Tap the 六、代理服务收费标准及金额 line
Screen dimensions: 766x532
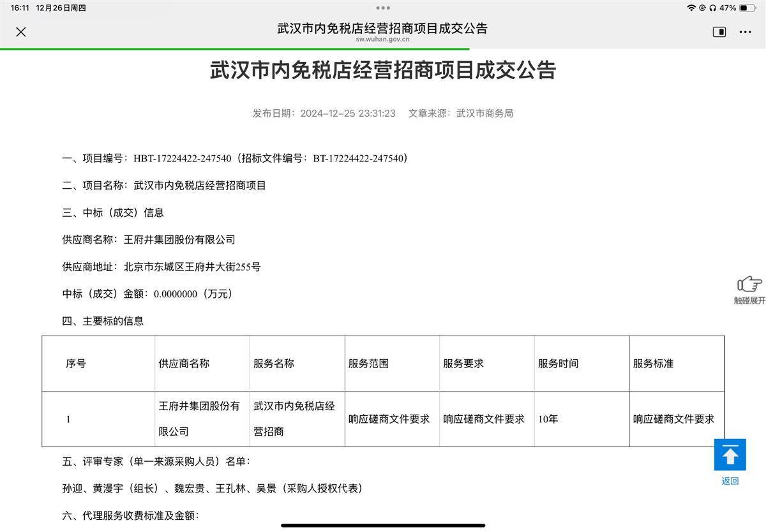131,515
